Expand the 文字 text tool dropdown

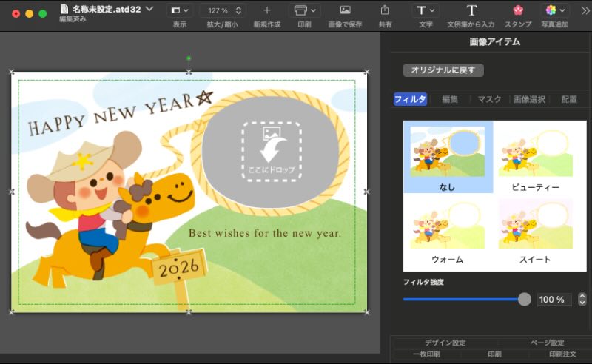click(x=425, y=10)
